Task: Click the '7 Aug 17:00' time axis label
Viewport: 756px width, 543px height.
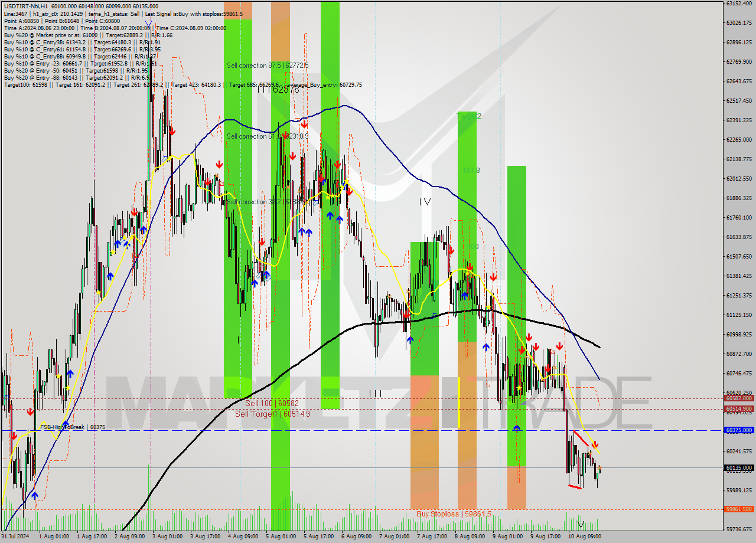Action: pos(432,537)
